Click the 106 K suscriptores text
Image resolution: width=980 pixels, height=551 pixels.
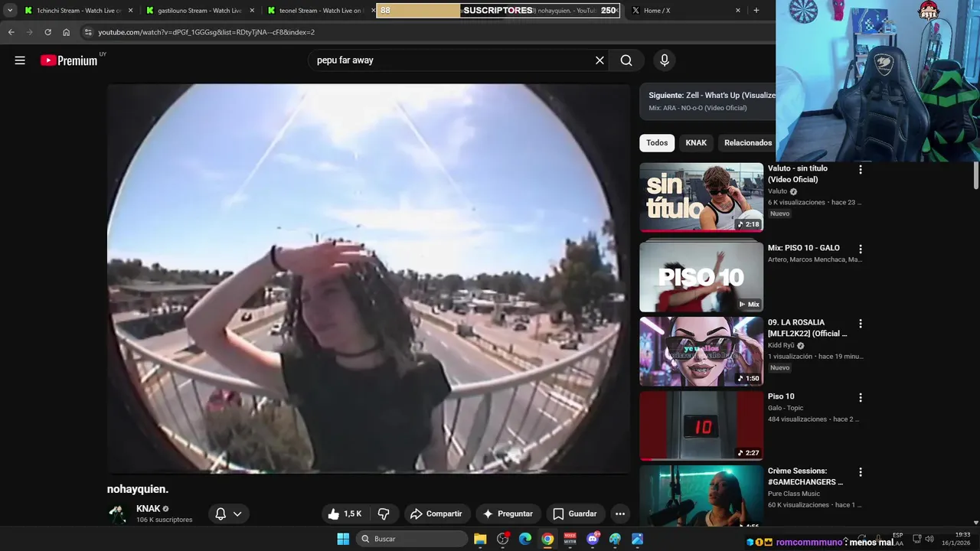point(165,520)
